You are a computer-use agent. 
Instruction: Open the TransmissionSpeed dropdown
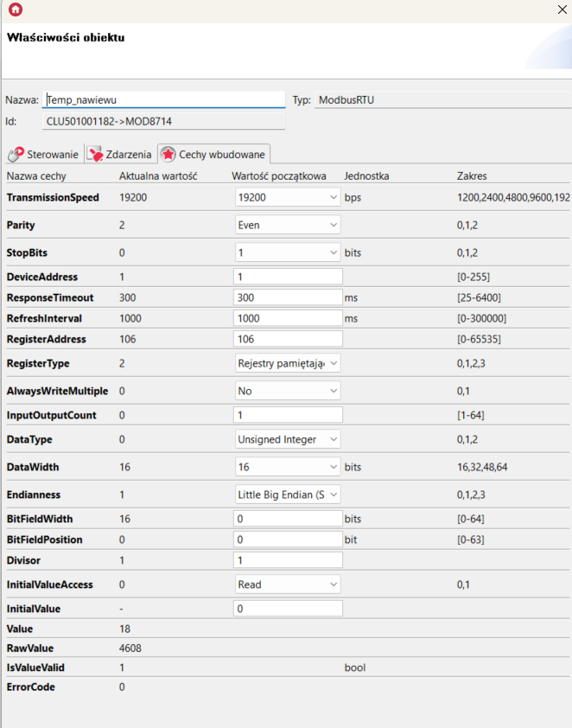click(x=288, y=198)
